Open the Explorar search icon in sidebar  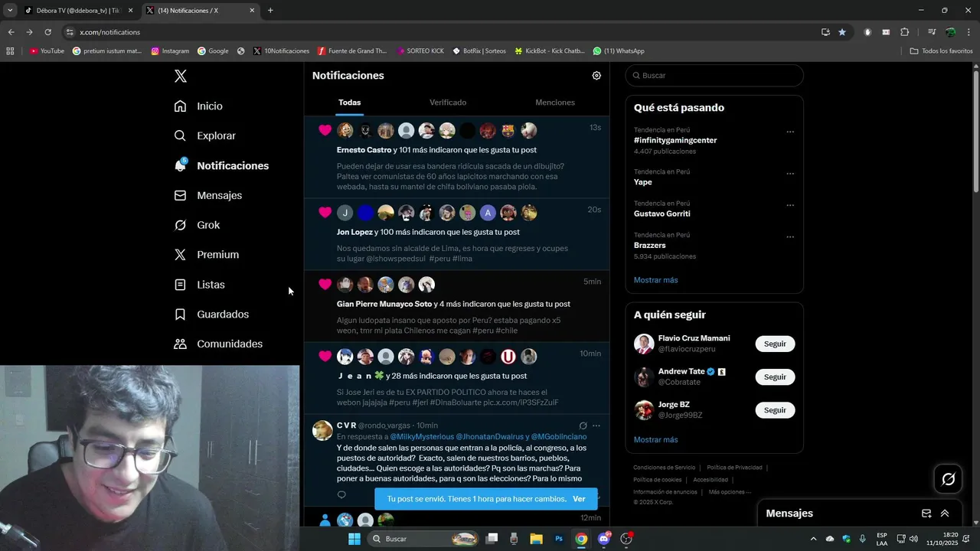[180, 135]
